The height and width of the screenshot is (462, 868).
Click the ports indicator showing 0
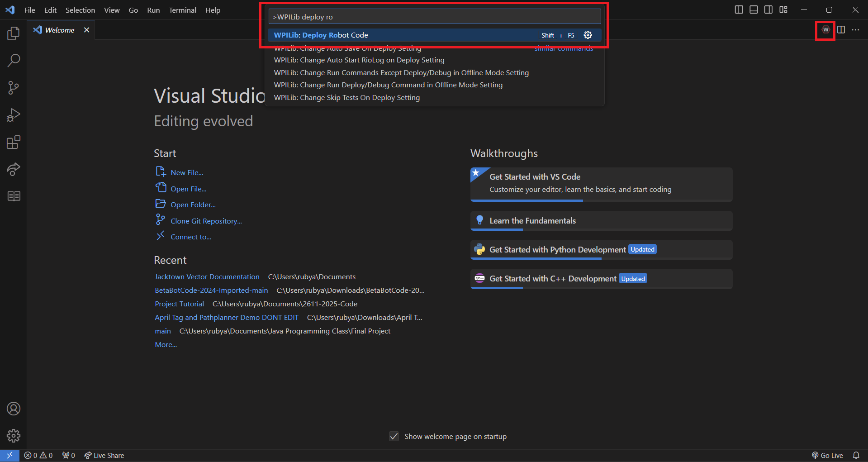69,455
